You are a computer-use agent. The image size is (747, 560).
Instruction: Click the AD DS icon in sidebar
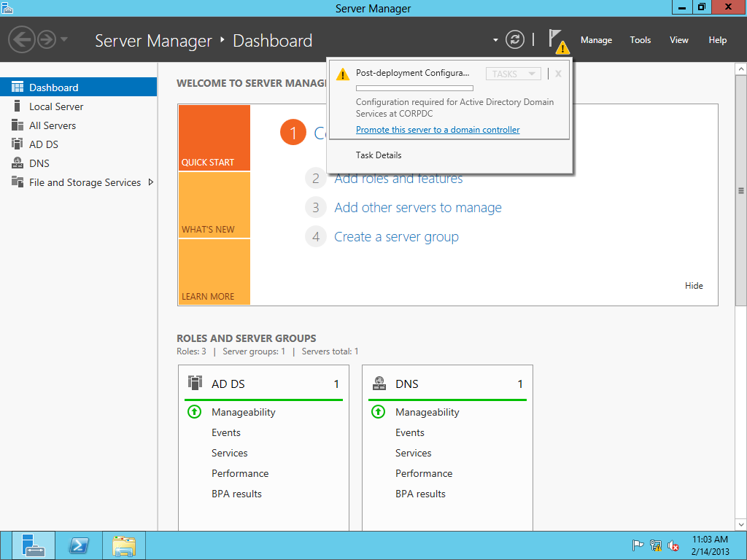pos(18,144)
